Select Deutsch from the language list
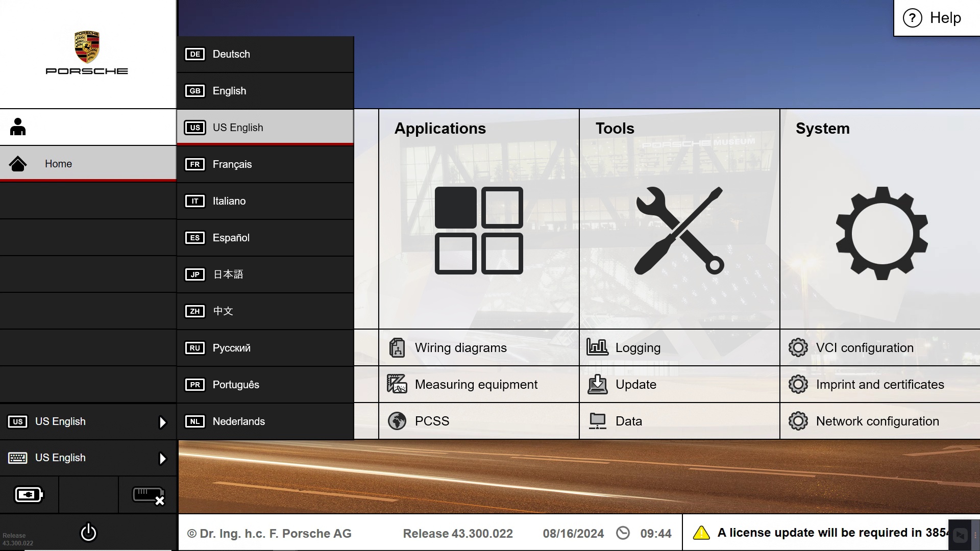The width and height of the screenshot is (980, 551). coord(265,54)
